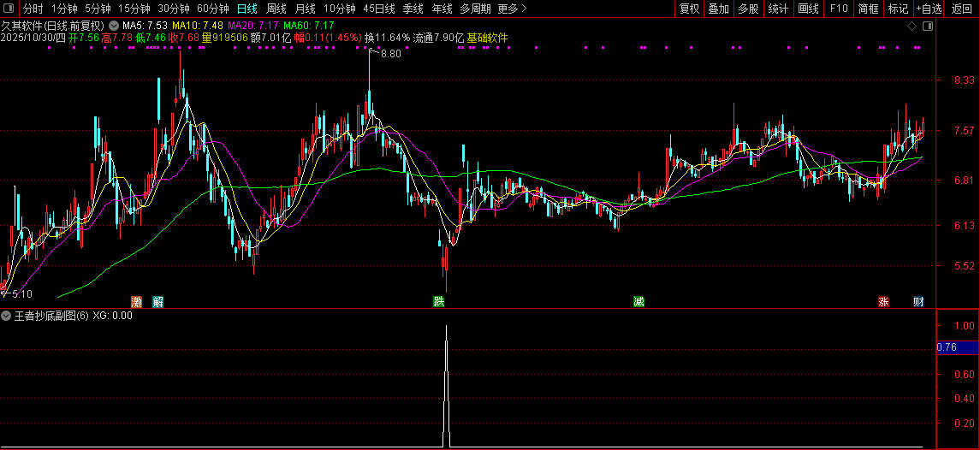Screen dimensions: 980x450
Task: Expand the 更多 periods menu
Action: [513, 9]
